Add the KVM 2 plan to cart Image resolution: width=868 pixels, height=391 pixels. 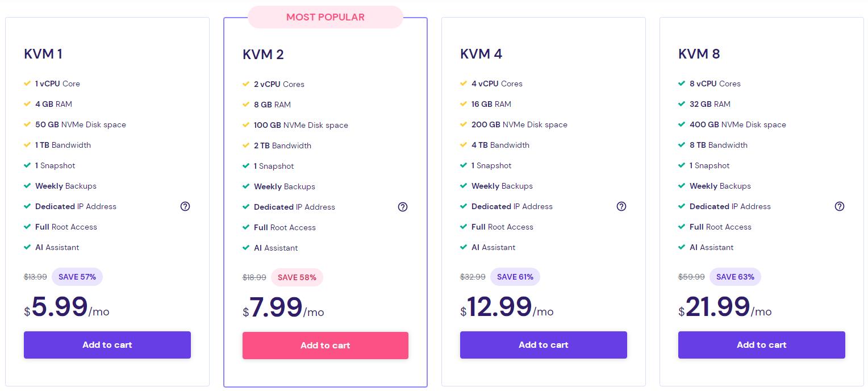(325, 346)
